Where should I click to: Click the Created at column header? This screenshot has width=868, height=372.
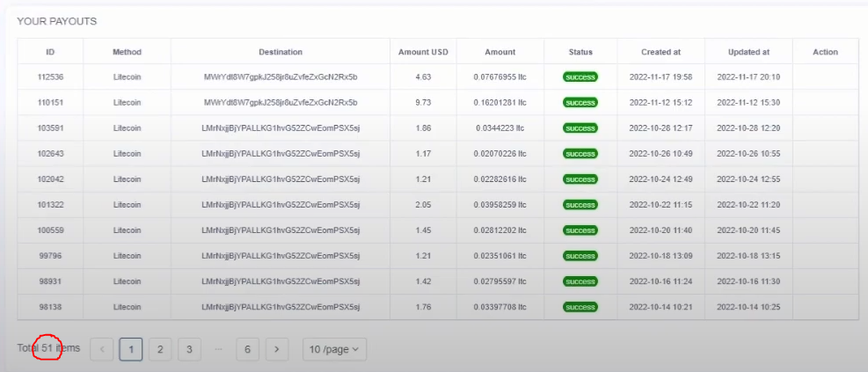[x=661, y=52]
